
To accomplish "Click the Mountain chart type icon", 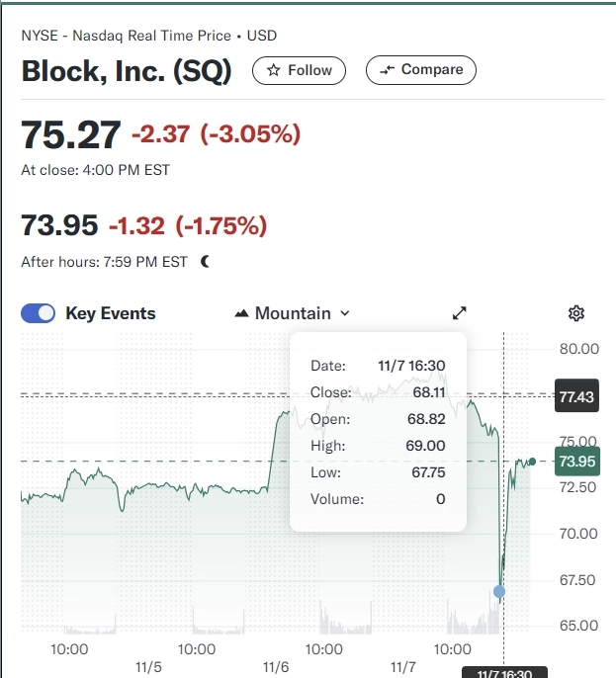I will 242,313.
